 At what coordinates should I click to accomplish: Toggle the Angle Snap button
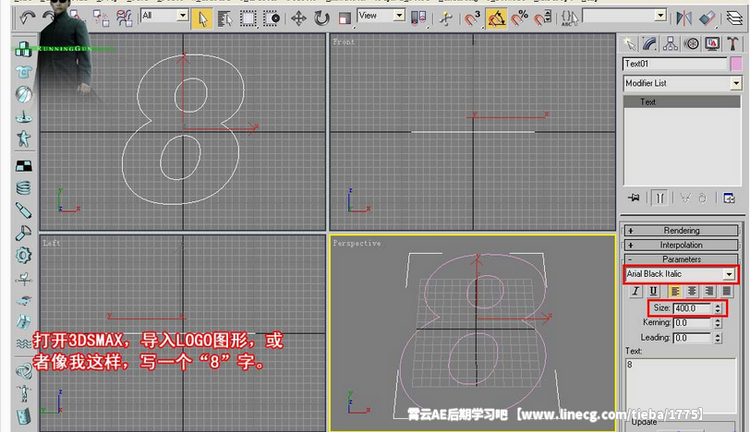coord(496,19)
